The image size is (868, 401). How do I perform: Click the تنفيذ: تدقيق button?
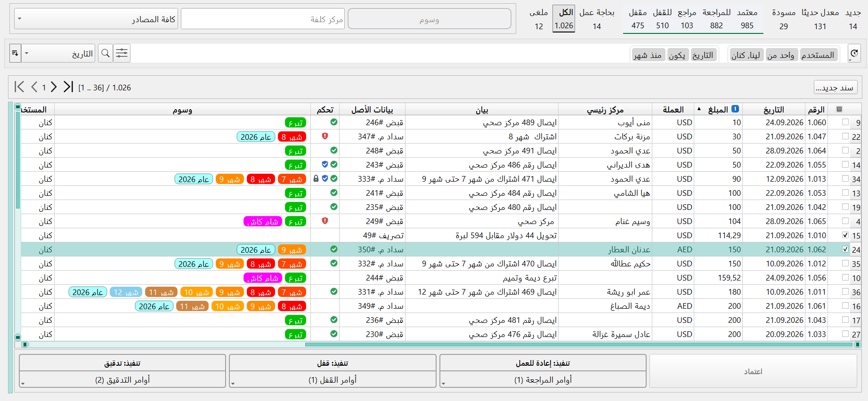point(122,363)
